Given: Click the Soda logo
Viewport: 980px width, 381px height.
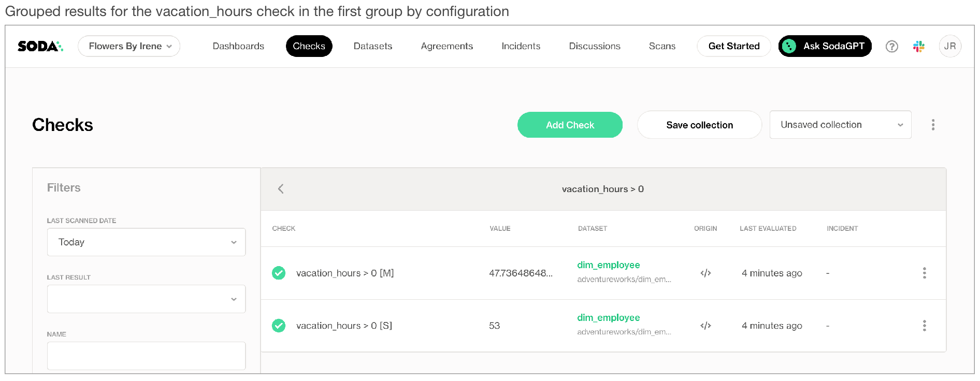Looking at the screenshot, I should [x=40, y=46].
